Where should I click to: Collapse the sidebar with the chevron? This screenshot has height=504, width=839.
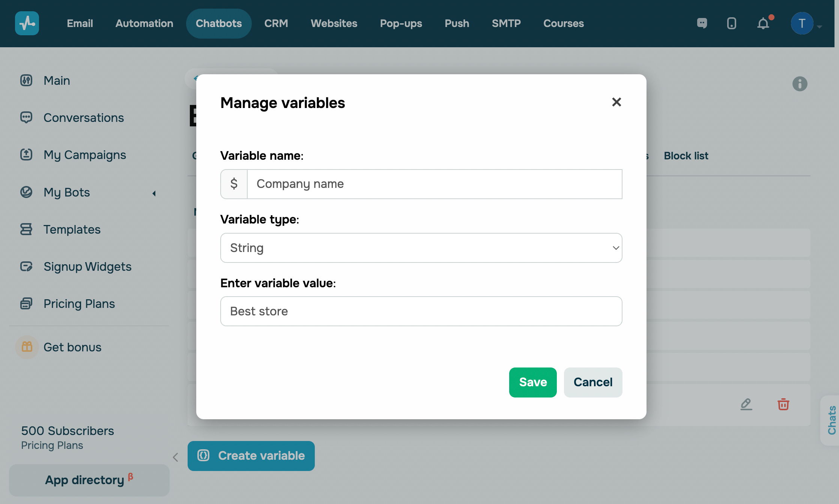point(175,457)
